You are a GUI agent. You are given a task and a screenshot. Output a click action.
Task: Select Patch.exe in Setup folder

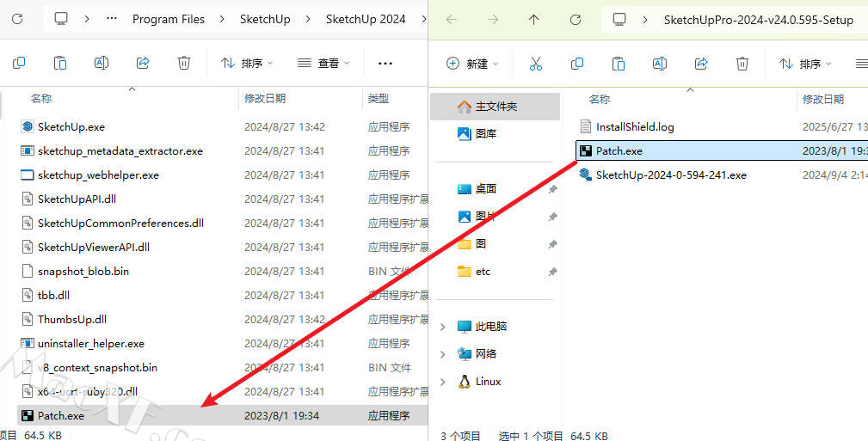pyautogui.click(x=722, y=150)
